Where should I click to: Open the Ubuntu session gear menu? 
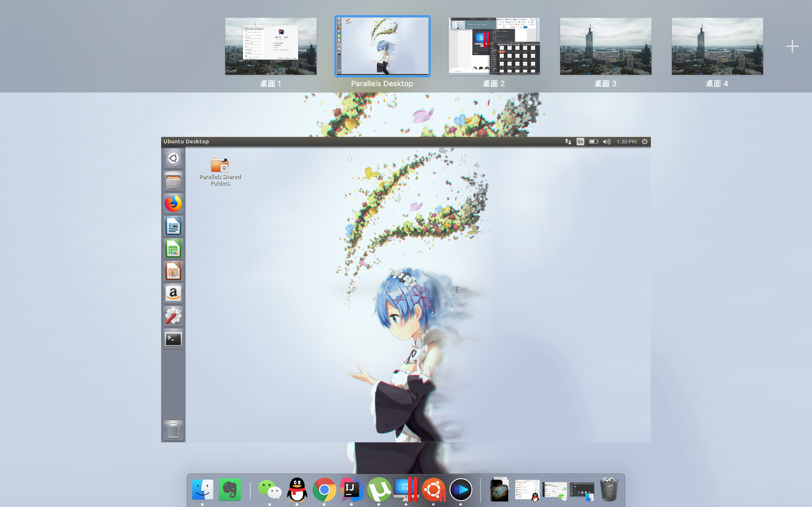(x=645, y=142)
